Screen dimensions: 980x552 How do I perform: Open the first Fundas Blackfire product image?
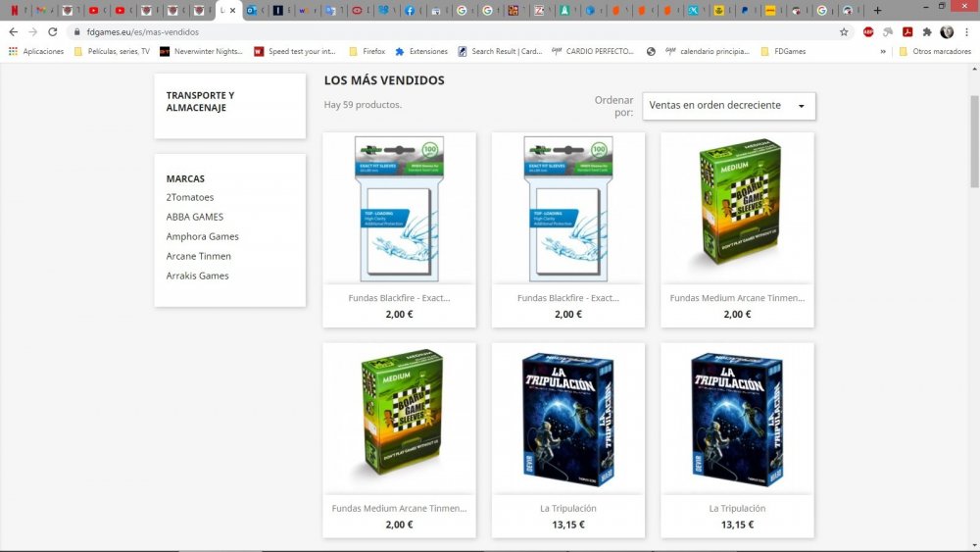(x=400, y=209)
